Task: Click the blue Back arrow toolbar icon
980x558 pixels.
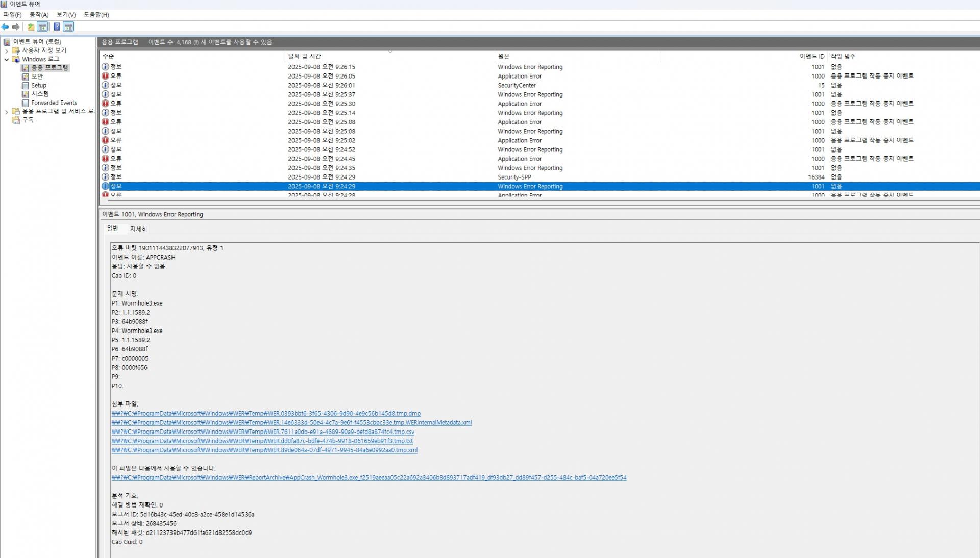Action: (5, 27)
